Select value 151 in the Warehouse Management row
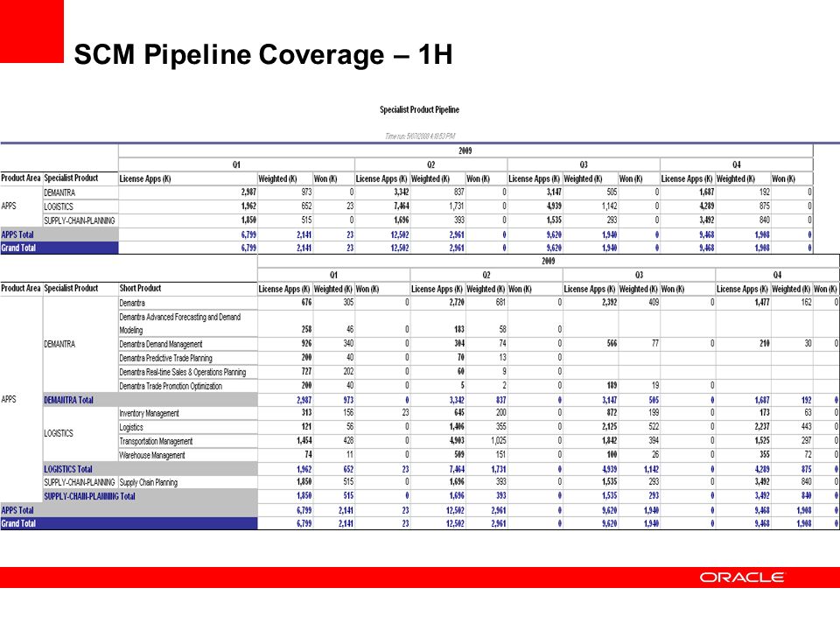Screen dimensions: 840x630 [500, 454]
